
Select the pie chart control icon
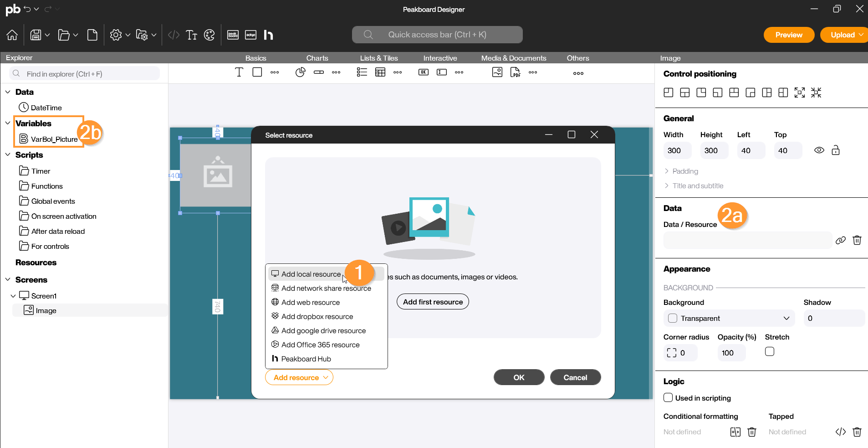pyautogui.click(x=300, y=72)
